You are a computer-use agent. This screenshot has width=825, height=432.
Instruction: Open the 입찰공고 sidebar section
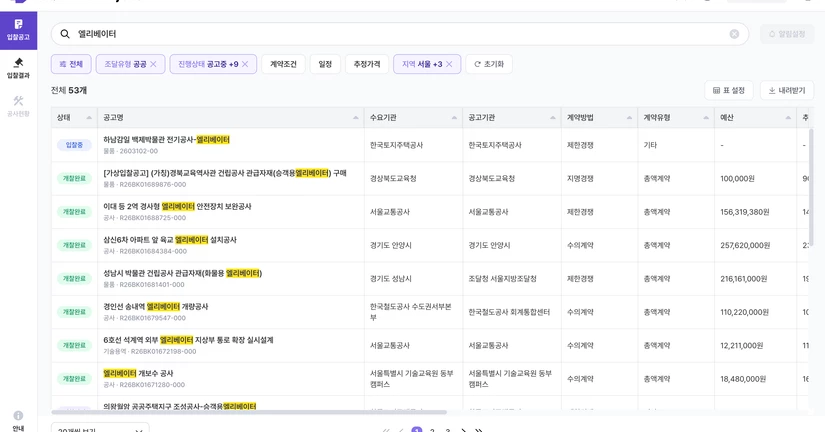(x=18, y=31)
